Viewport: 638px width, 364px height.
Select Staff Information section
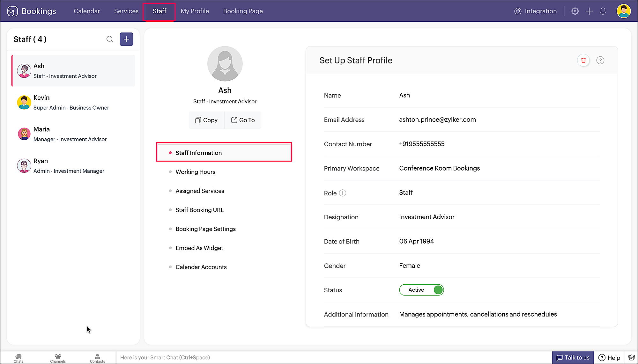(224, 153)
